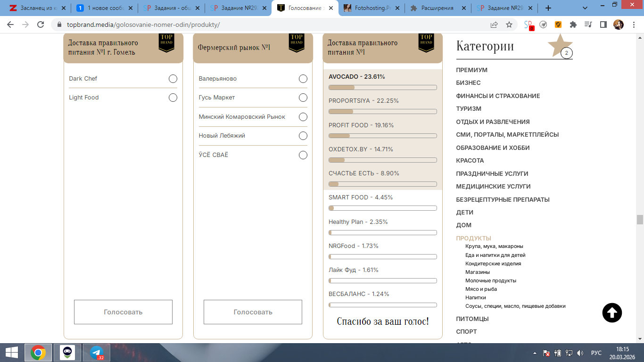This screenshot has height=362, width=644.
Task: Click Голосовать in the Гомель delivery card
Action: point(123,312)
